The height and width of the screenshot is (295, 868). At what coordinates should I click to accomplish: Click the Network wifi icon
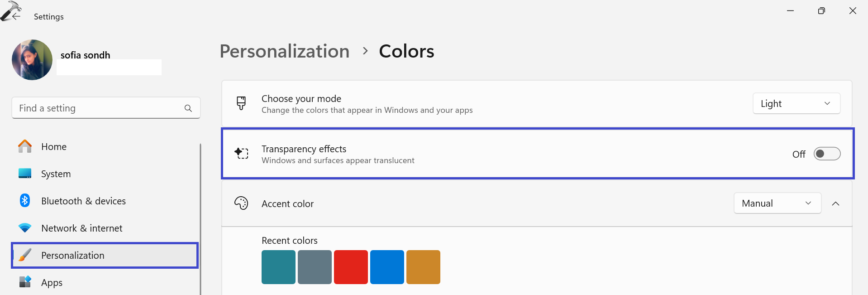tap(25, 228)
